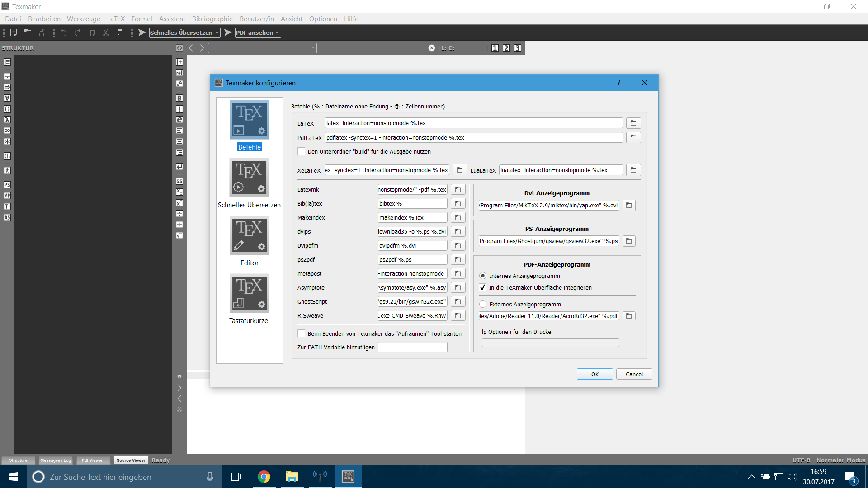Open the Optionen menu
Viewport: 868px width, 488px height.
pyautogui.click(x=323, y=19)
